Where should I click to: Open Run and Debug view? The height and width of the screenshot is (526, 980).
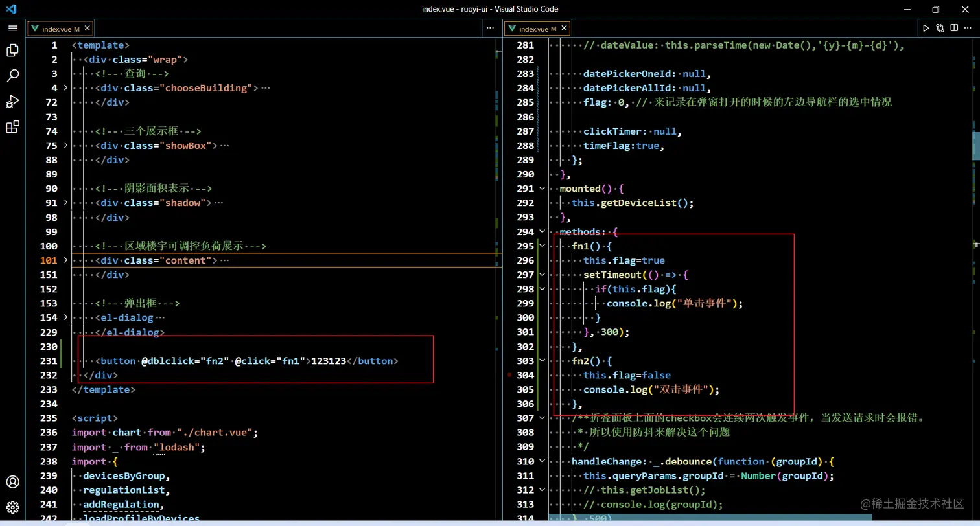click(12, 101)
